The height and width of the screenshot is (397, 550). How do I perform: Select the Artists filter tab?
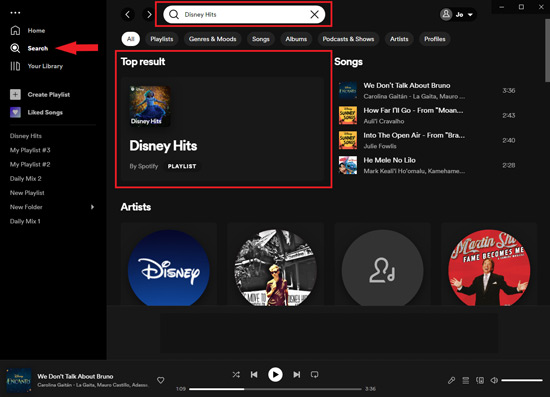tap(399, 39)
